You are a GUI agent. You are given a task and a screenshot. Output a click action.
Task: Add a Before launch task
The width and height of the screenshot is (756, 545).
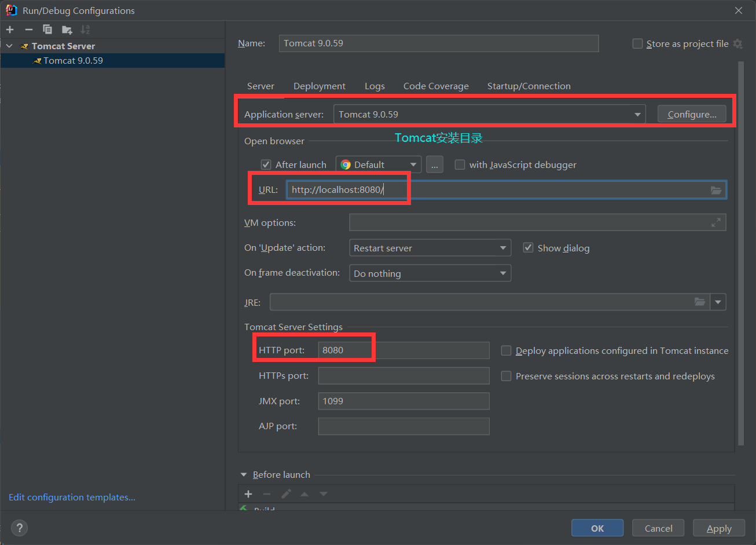pyautogui.click(x=248, y=494)
